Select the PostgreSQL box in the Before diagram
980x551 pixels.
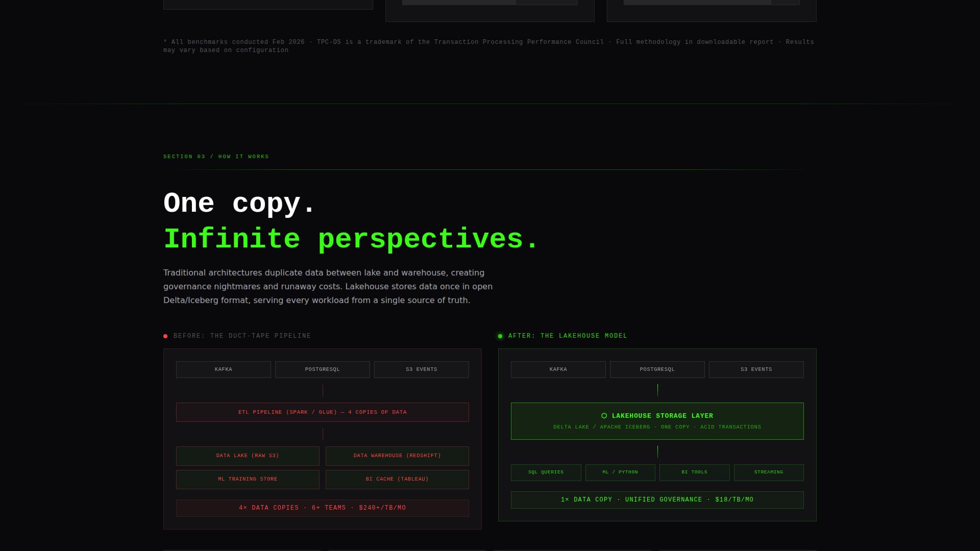coord(323,369)
